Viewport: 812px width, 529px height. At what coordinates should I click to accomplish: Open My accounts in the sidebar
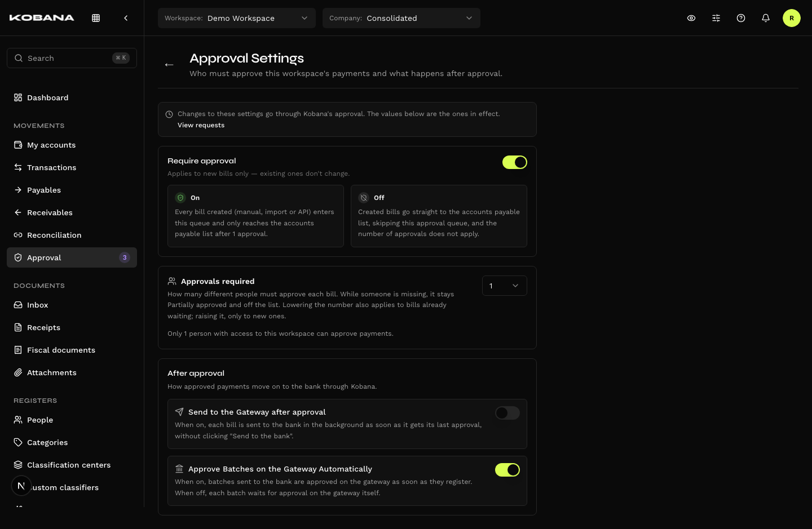(72, 145)
